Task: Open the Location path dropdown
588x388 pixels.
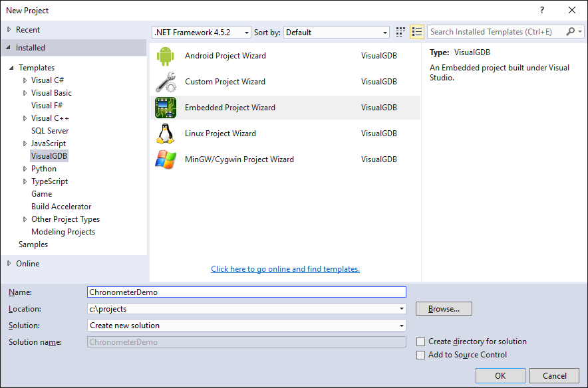Action: 402,309
